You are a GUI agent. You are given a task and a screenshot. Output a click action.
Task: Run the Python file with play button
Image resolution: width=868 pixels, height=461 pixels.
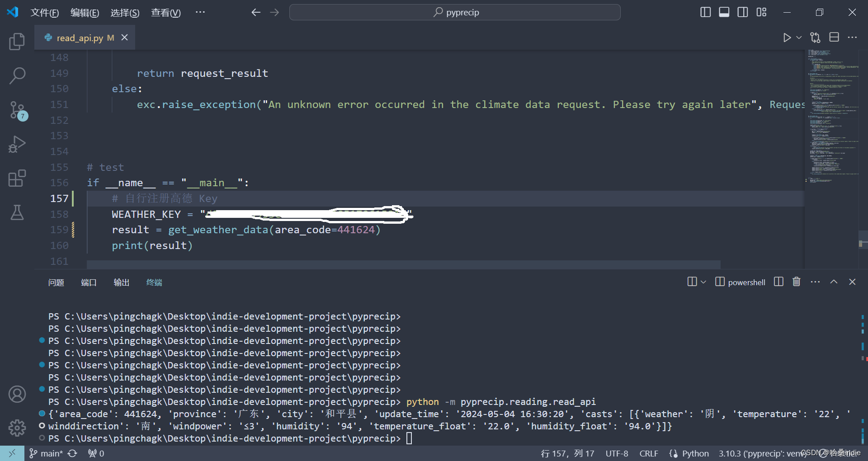(787, 38)
